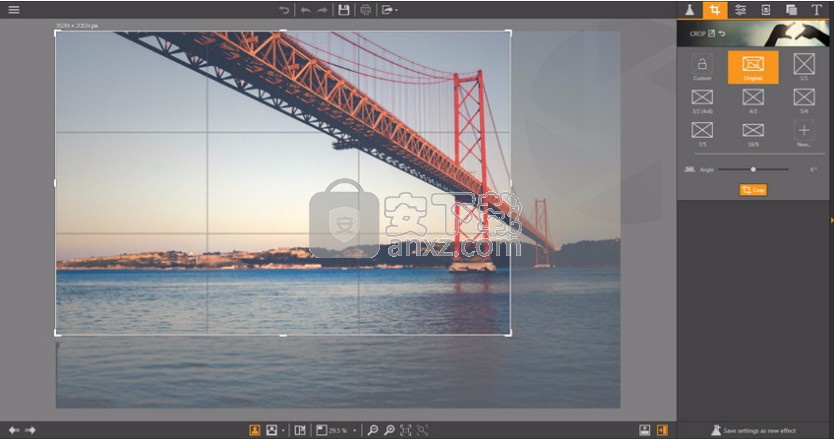Screen dimensions: 834x439
Task: Add a new crop ratio with New...
Action: point(804,134)
